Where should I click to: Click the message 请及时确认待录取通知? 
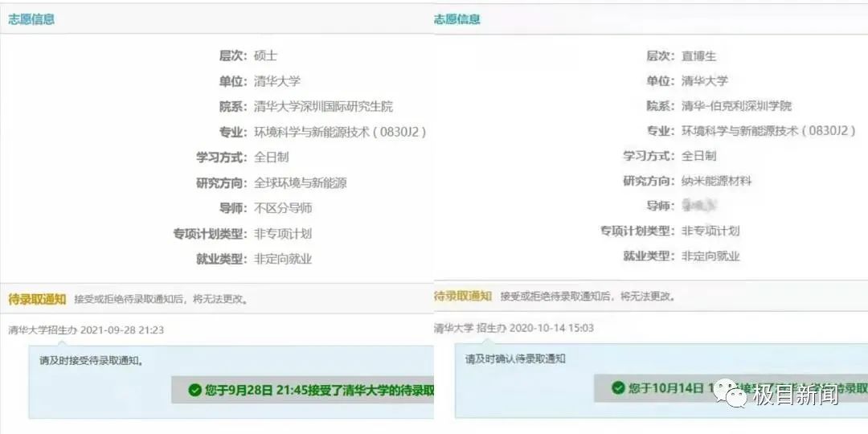tap(515, 359)
